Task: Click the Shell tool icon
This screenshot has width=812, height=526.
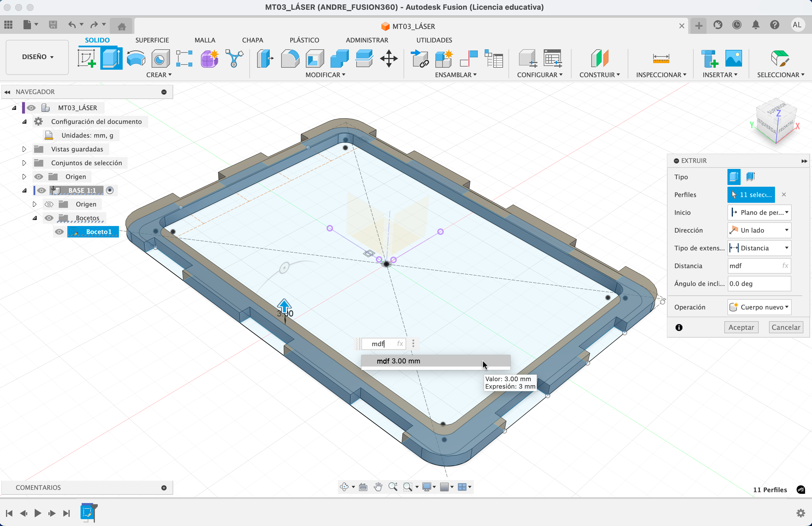Action: (x=314, y=59)
